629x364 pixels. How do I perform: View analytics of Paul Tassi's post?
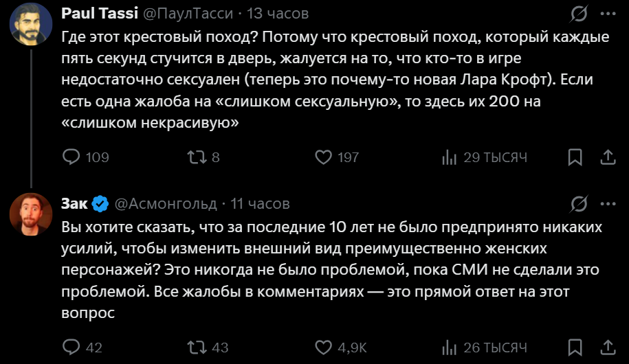449,157
